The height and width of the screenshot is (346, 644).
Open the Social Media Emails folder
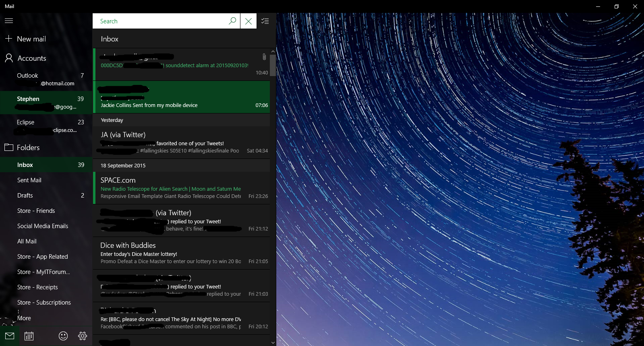(46, 226)
